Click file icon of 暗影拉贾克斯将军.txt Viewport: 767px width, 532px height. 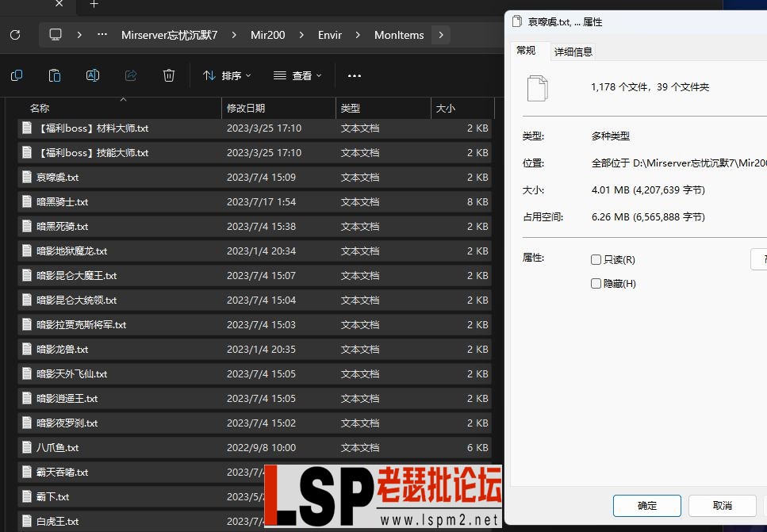27,324
